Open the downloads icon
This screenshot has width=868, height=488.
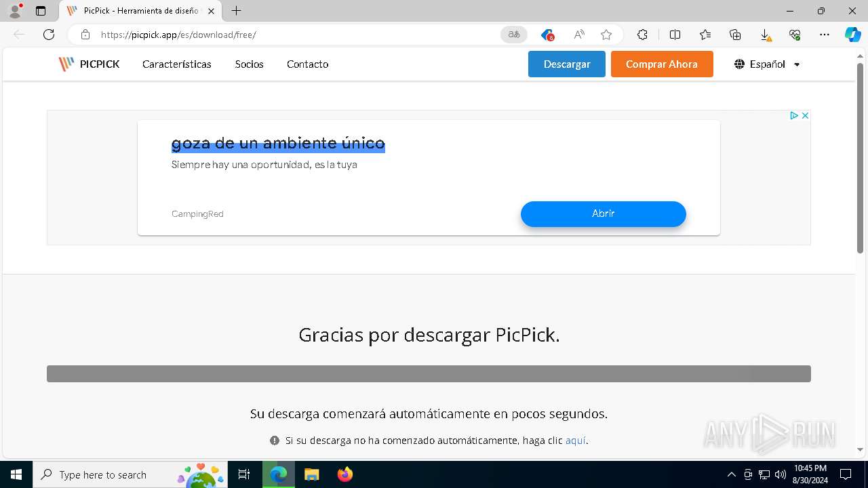pos(765,35)
